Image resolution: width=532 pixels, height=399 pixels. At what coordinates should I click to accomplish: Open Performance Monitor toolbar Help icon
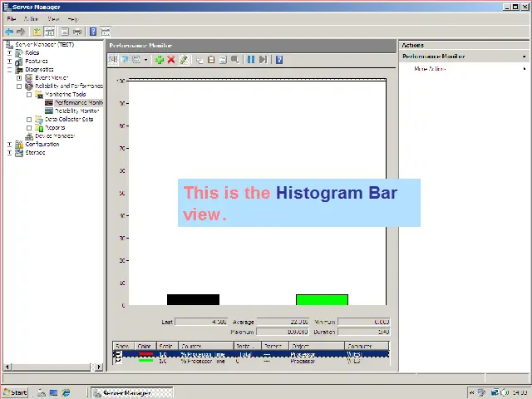click(x=279, y=60)
